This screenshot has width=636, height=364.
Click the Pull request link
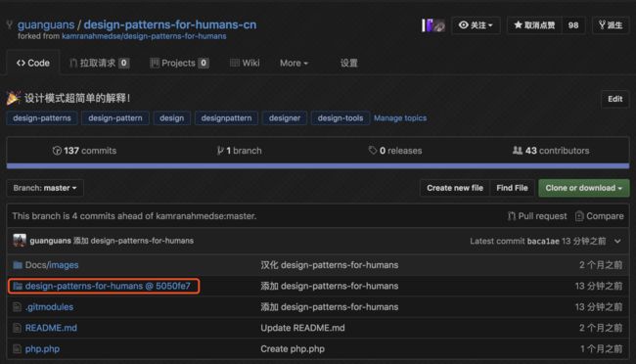(537, 216)
